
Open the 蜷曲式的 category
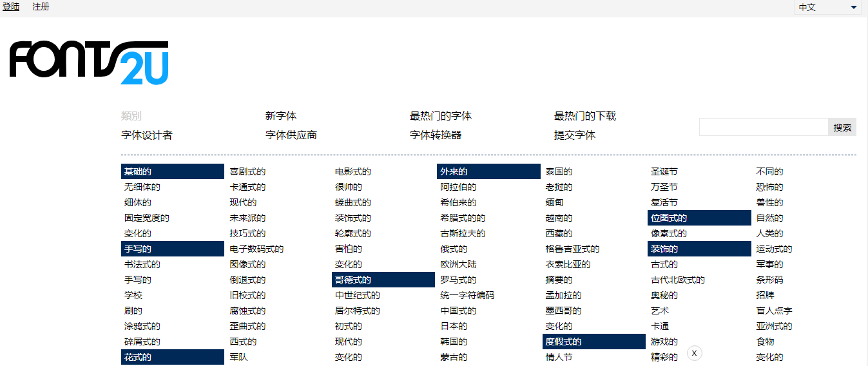(x=353, y=202)
